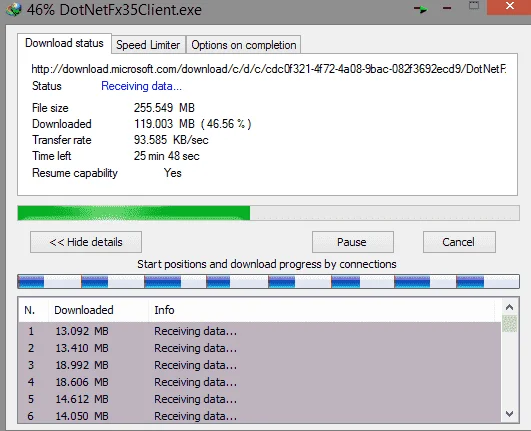
Task: Click the file size value 255.549 MB
Action: (x=164, y=108)
